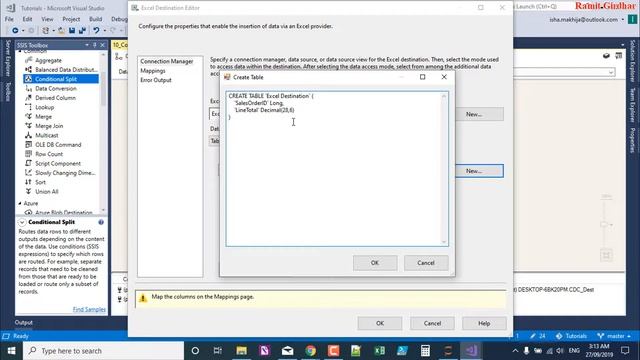Click the New Project toolbar icon
640x360 pixels.
coord(46,31)
